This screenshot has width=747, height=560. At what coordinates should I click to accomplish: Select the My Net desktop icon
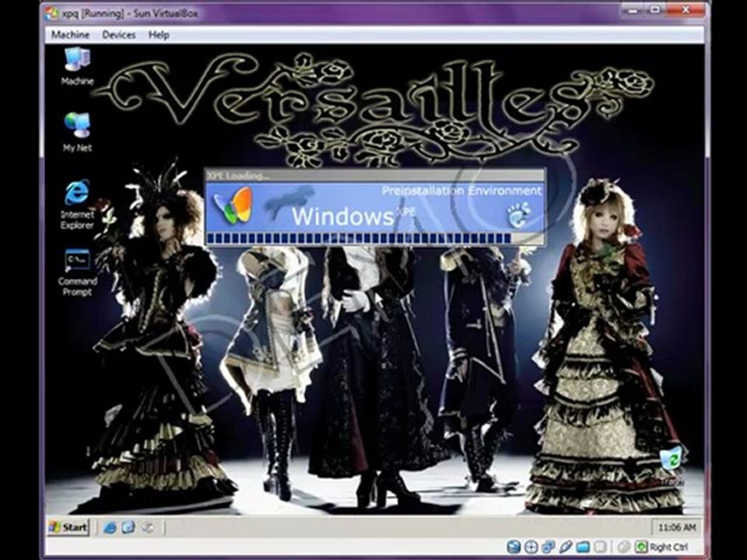(x=77, y=132)
